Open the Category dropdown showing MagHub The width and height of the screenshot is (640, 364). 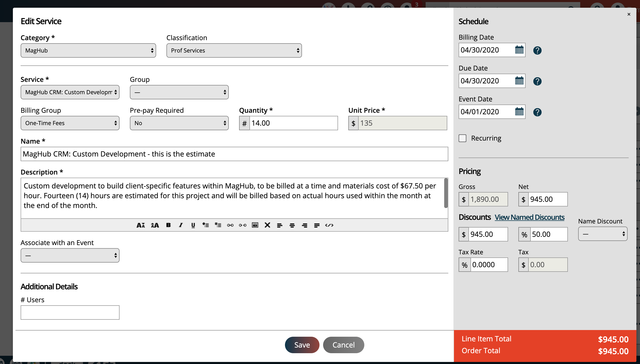[x=88, y=50]
